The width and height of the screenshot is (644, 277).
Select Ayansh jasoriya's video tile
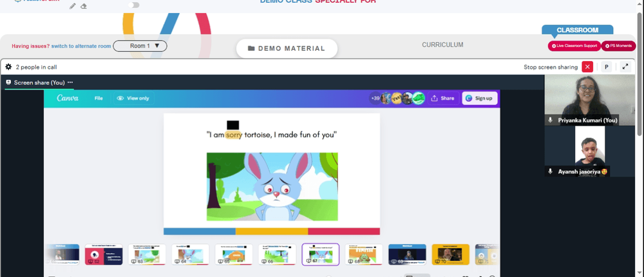point(590,151)
